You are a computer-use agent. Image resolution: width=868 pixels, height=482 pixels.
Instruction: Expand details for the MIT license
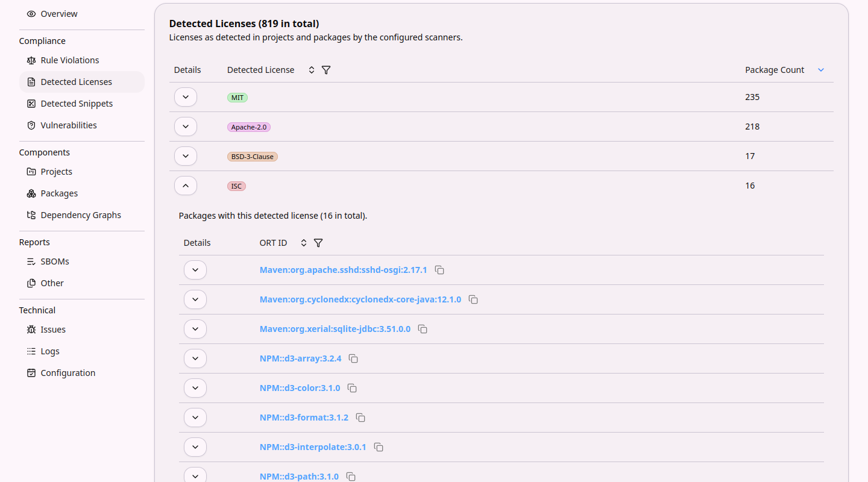186,97
